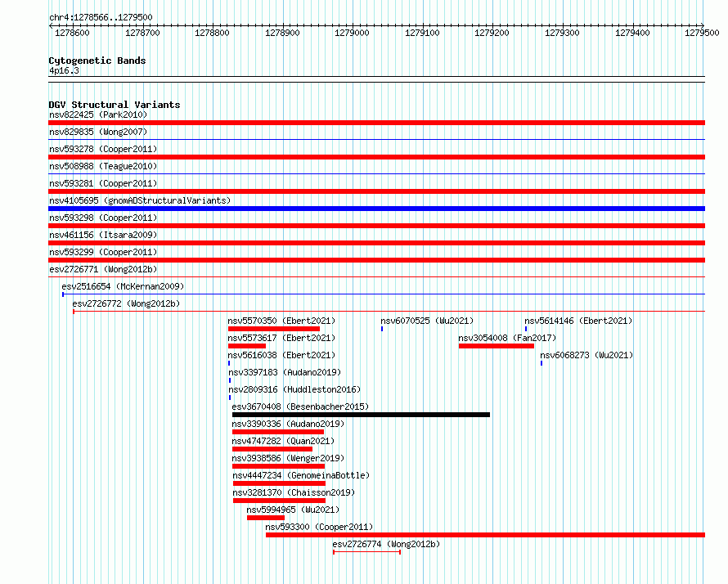728x584 pixels.
Task: Click the red nsv3938586 Wenger2019 bar
Action: tap(279, 466)
